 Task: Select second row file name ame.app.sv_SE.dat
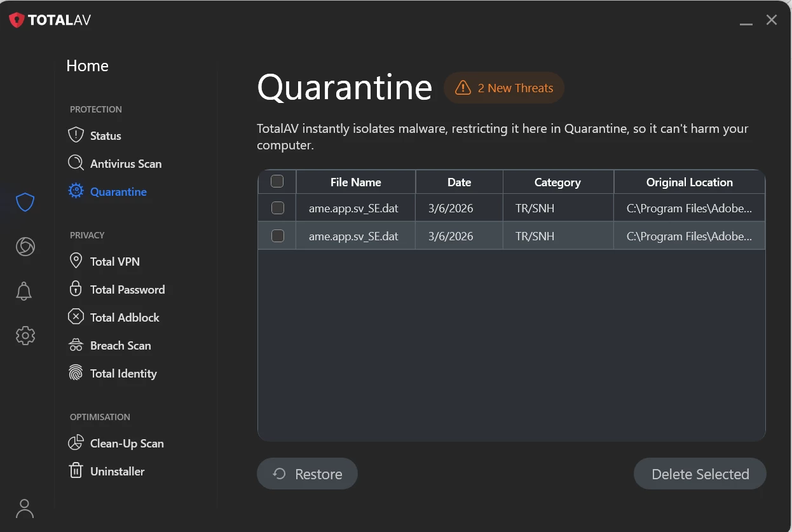pyautogui.click(x=353, y=236)
